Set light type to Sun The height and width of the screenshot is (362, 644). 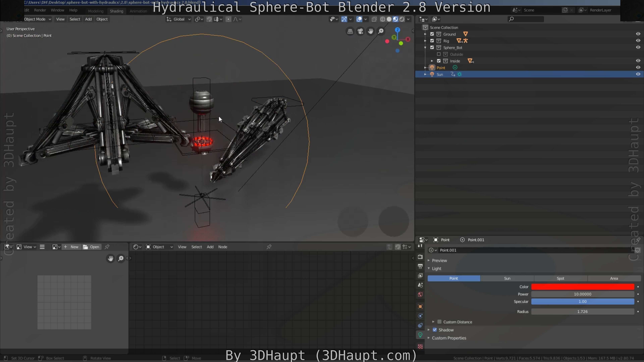[x=507, y=278]
